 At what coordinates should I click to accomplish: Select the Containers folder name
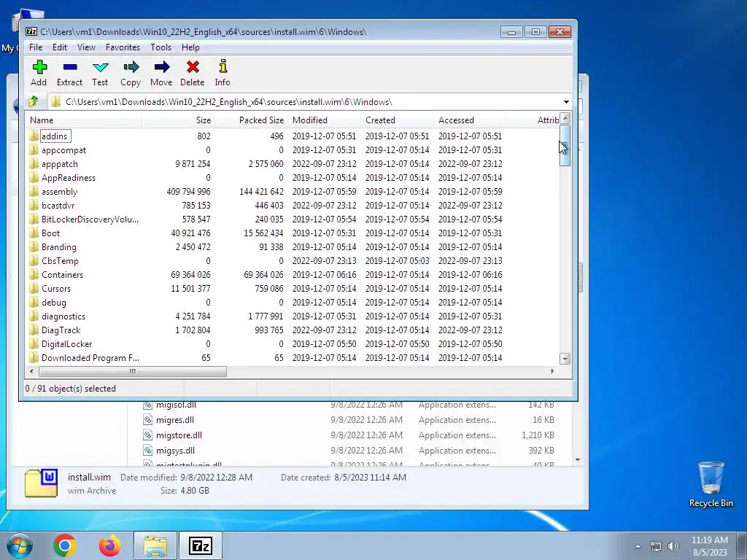pos(62,275)
